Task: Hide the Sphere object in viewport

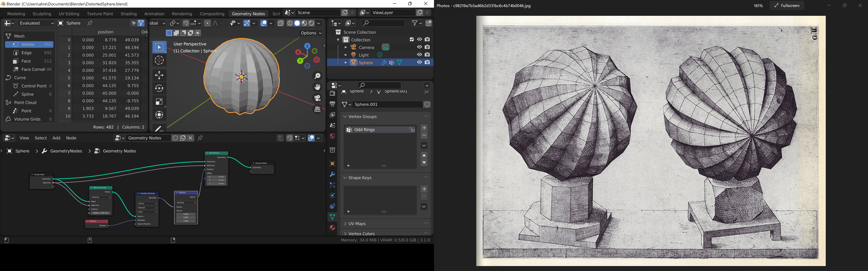Action: tap(419, 62)
